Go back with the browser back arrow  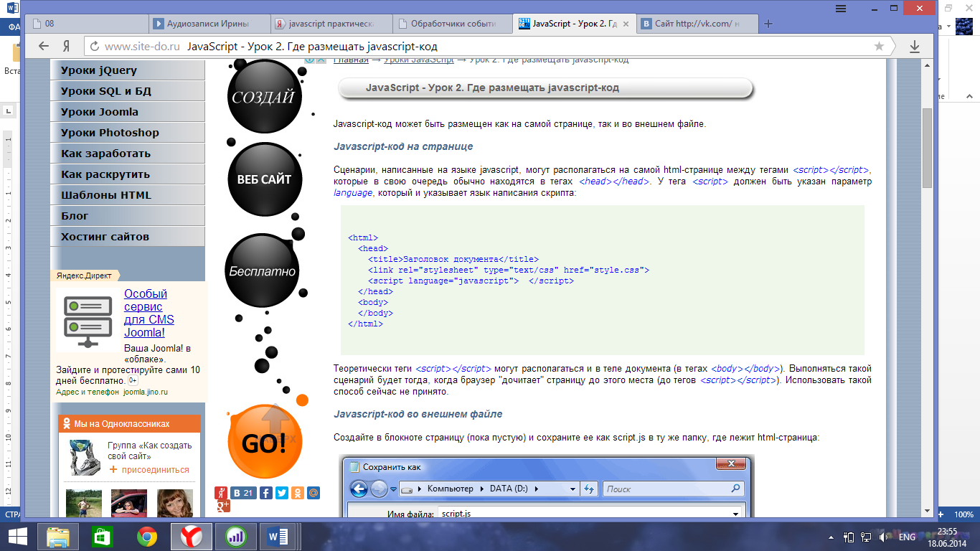[x=44, y=46]
